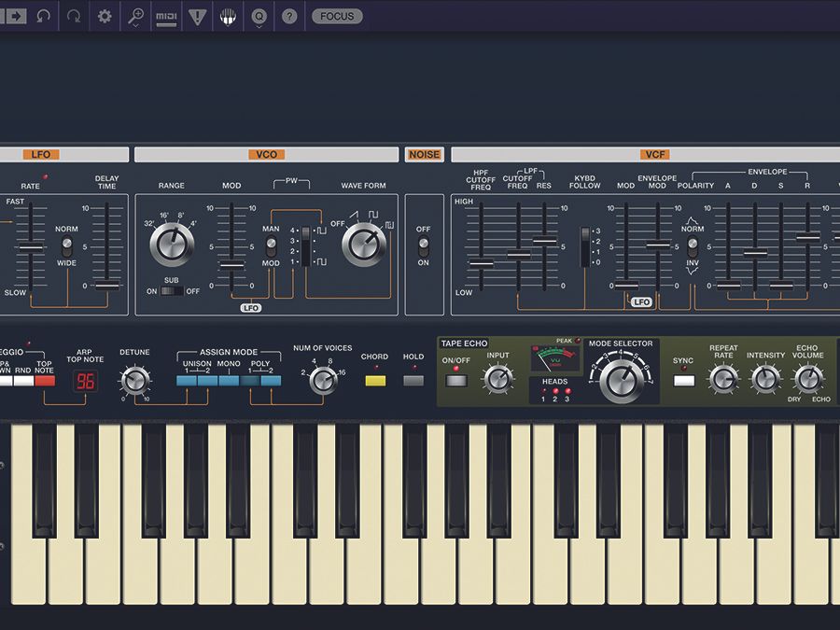This screenshot has width=840, height=630.
Task: Click the redo arrow icon in toolbar
Action: coord(74,16)
